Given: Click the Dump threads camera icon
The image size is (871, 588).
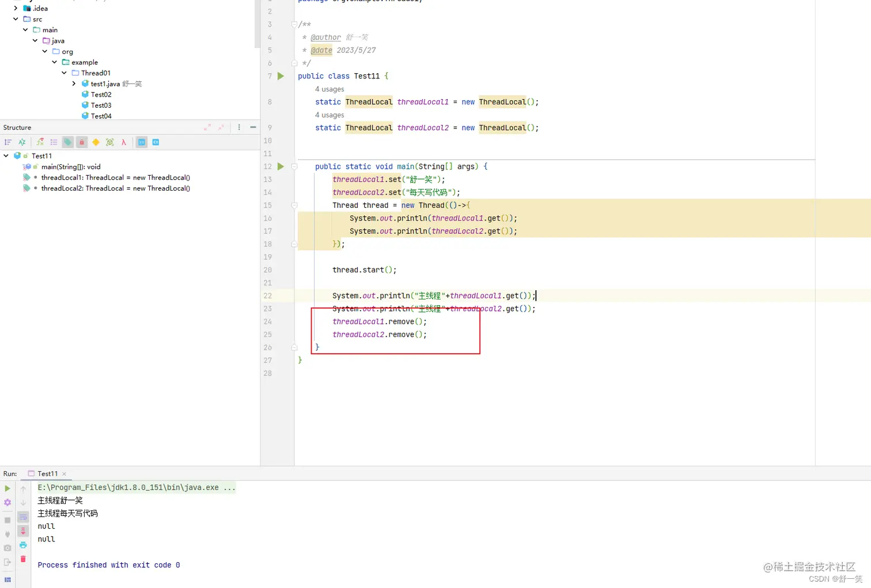Looking at the screenshot, I should (x=7, y=548).
